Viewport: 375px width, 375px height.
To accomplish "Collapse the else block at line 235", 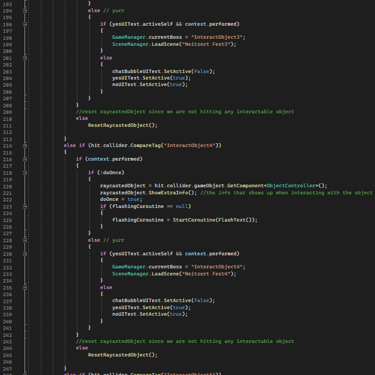I will [25, 288].
